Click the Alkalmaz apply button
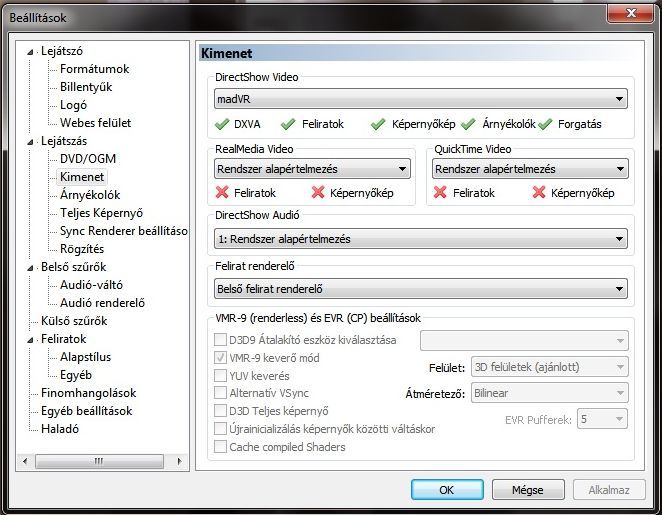This screenshot has width=662, height=515. [609, 490]
